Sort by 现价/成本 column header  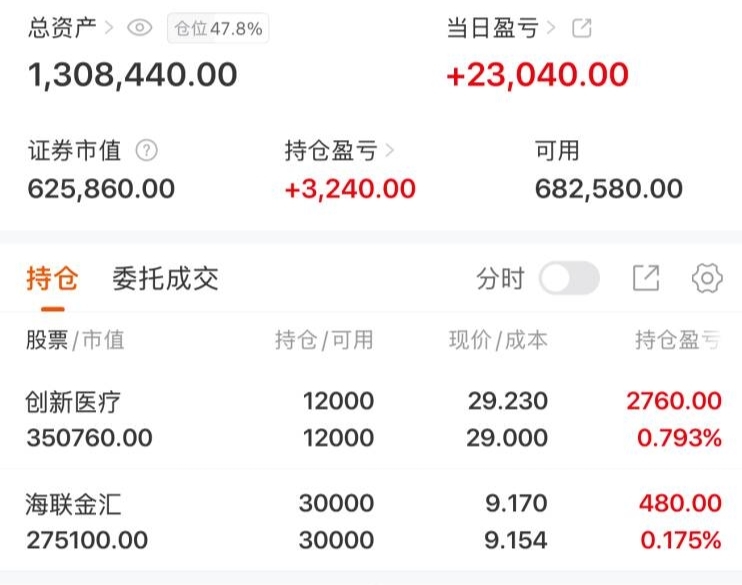coord(498,340)
